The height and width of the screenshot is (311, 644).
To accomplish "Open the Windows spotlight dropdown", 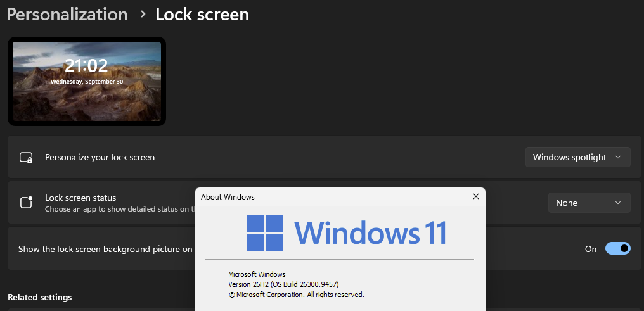I will click(x=577, y=157).
